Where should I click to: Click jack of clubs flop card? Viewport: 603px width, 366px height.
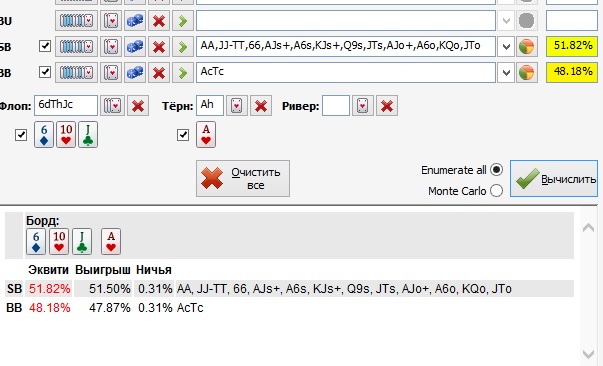coord(88,135)
